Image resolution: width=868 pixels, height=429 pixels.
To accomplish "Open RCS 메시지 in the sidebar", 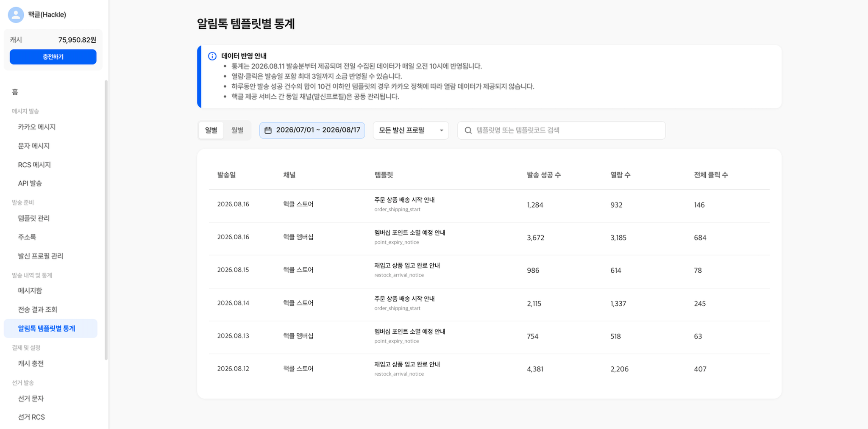I will coord(34,165).
